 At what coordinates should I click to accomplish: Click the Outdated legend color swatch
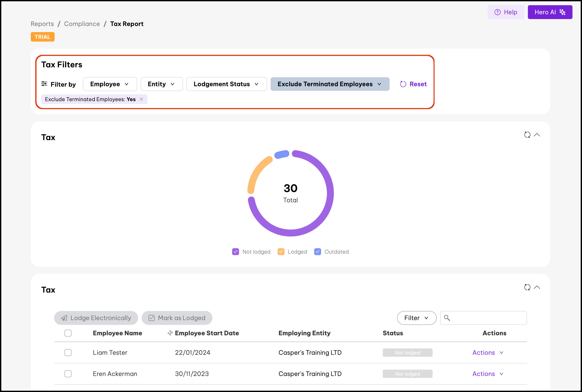pos(317,251)
